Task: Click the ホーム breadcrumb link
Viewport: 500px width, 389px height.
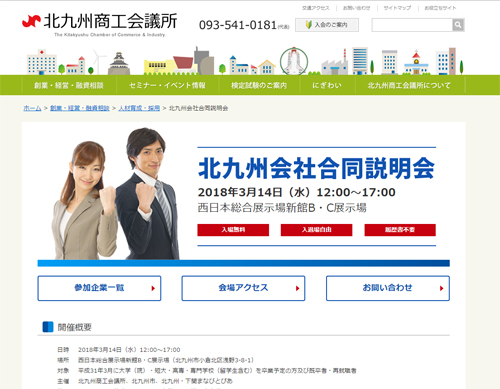Action: [x=32, y=108]
